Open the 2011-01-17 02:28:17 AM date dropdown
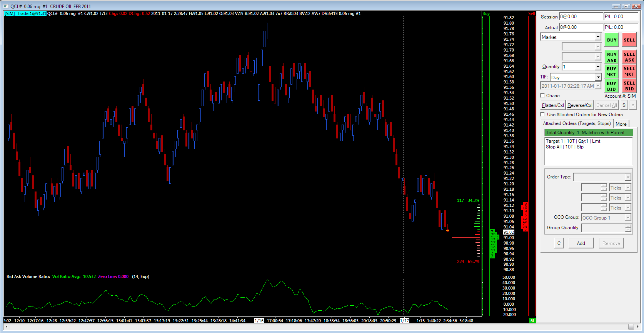Screen dimensions: 644x333 coord(598,86)
